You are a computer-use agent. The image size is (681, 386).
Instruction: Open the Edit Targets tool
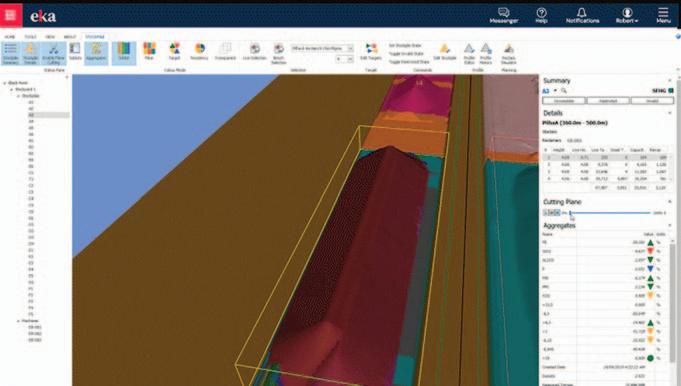coord(371,52)
